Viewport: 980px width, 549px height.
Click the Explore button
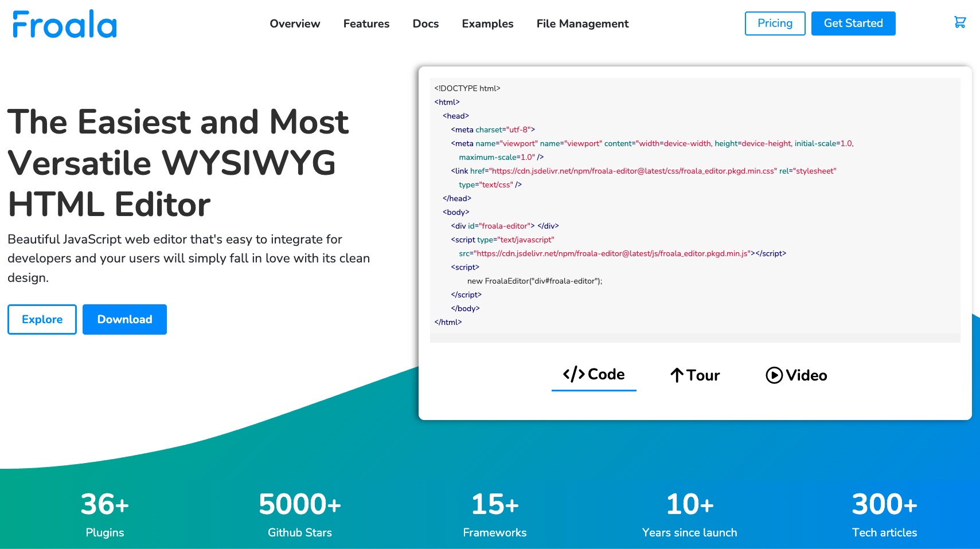click(x=42, y=319)
